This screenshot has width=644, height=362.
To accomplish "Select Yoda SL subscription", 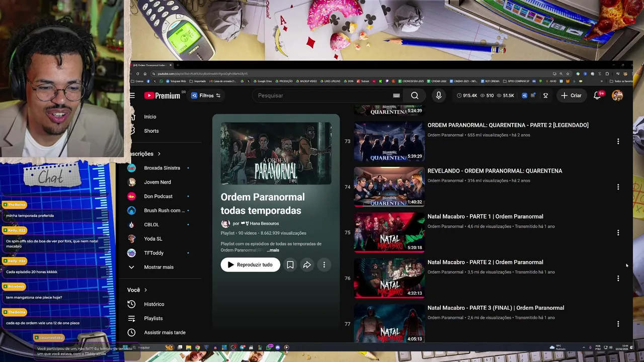I will (153, 239).
